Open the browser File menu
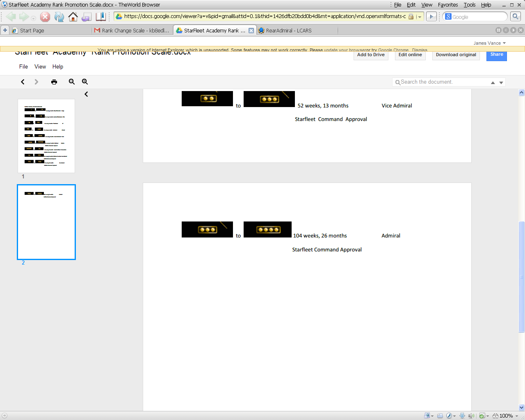525x420 pixels. click(398, 5)
